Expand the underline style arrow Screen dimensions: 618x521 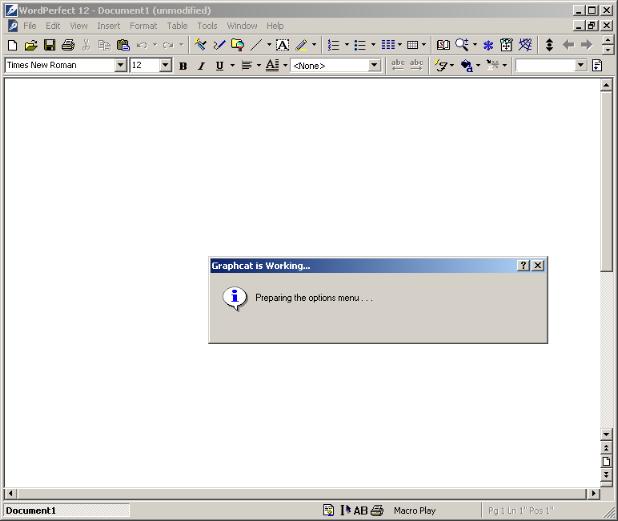coord(233,65)
